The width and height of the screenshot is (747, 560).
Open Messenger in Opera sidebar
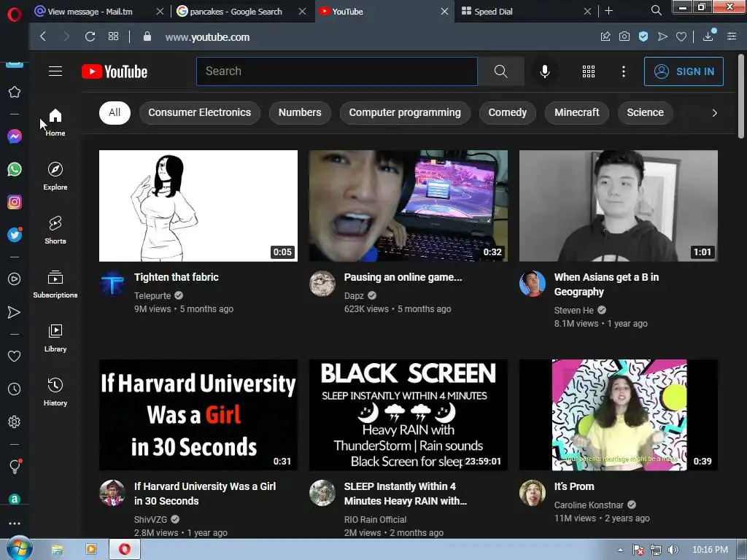15,136
